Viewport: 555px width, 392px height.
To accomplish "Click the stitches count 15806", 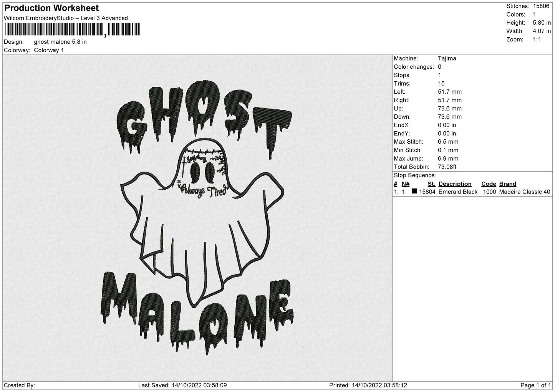I will click(542, 6).
